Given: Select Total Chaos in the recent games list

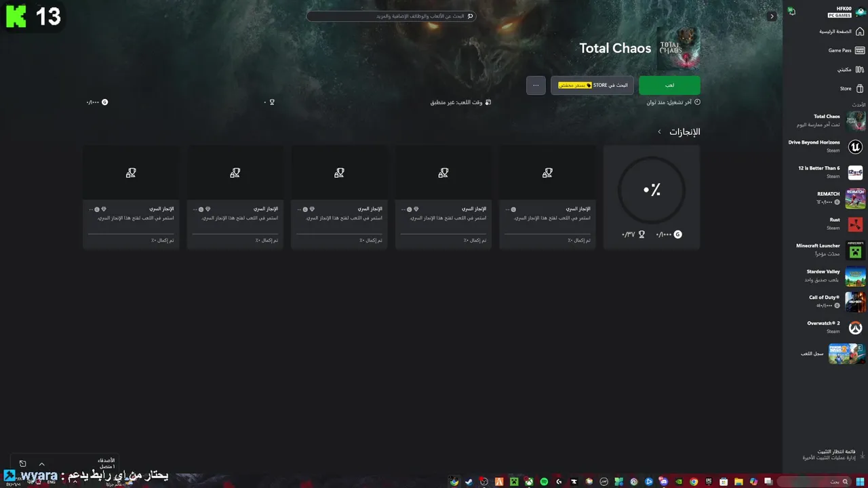Looking at the screenshot, I should point(826,121).
